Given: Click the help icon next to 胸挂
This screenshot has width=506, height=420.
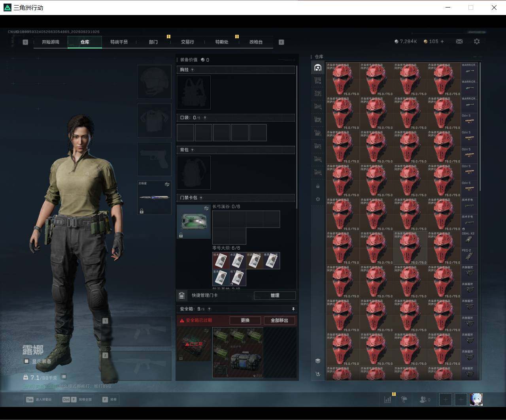Looking at the screenshot, I should pyautogui.click(x=193, y=70).
